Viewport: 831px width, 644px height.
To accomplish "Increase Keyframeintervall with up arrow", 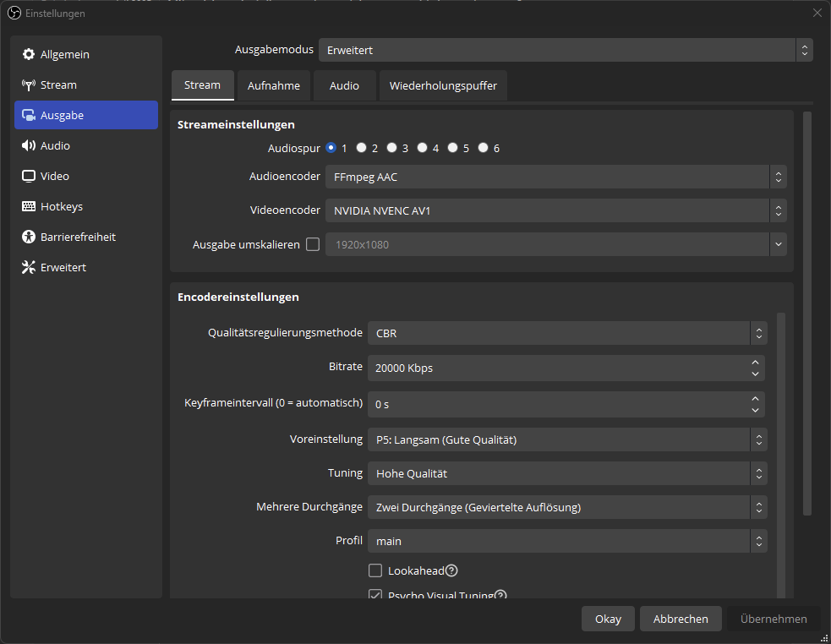I will 755,398.
